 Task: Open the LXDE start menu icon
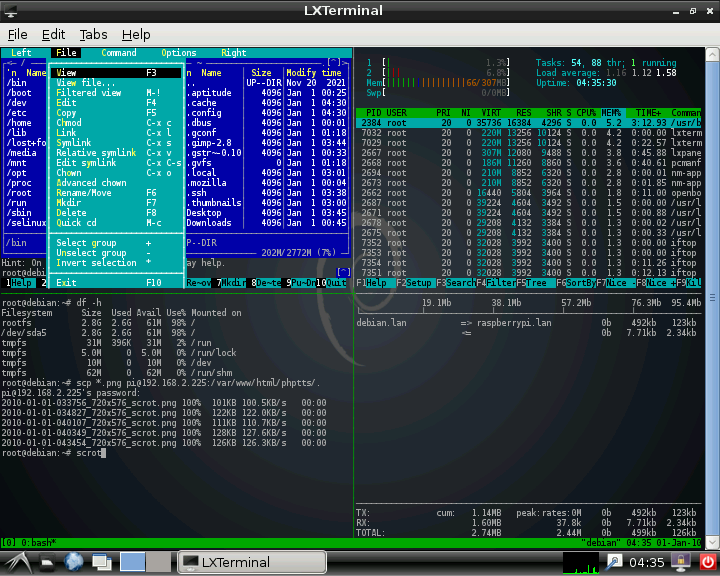18,562
